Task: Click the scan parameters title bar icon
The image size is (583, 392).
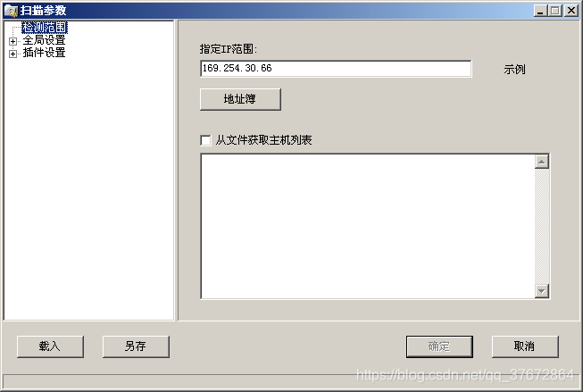Action: coord(12,11)
